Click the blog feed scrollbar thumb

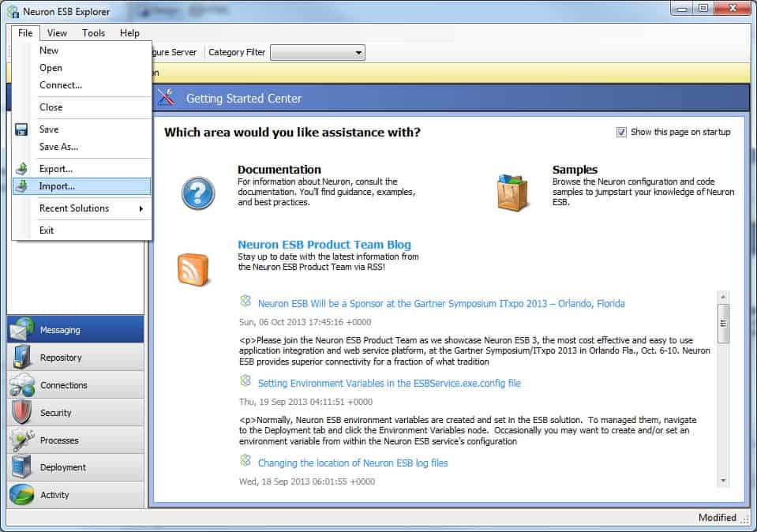click(723, 324)
